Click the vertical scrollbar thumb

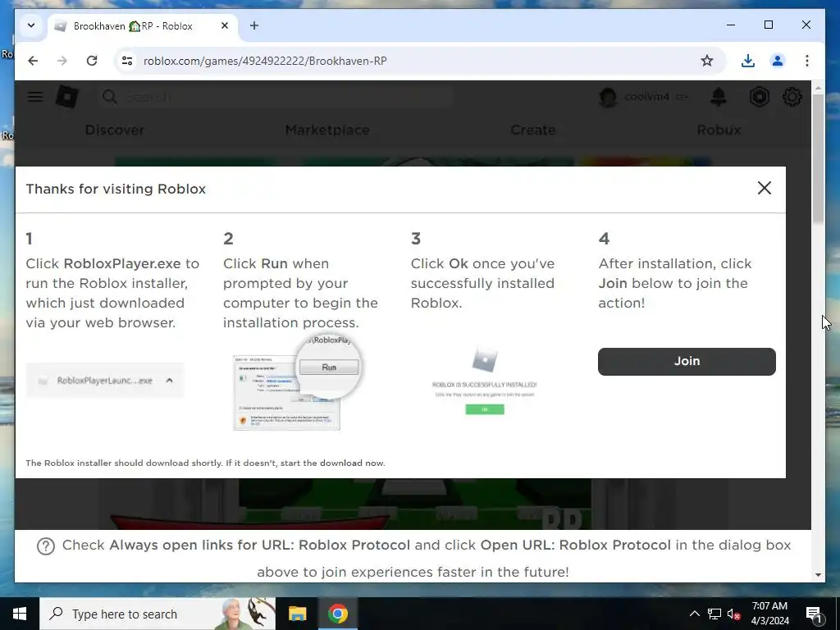(818, 158)
